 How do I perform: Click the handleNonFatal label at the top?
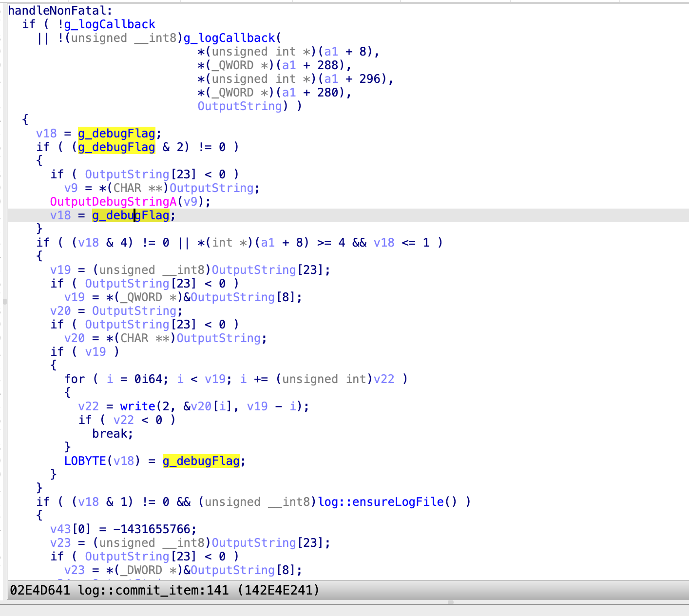[x=60, y=11]
